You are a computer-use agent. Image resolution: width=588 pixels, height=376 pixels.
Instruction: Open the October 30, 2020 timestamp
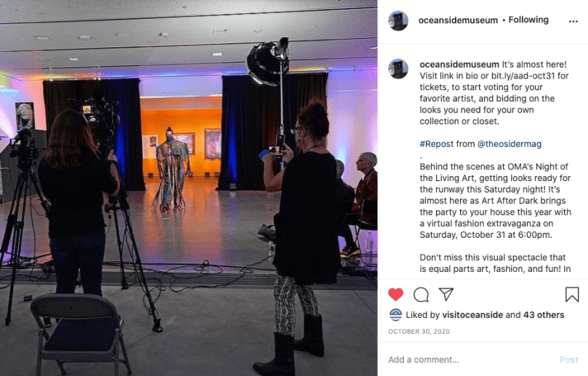click(x=419, y=332)
